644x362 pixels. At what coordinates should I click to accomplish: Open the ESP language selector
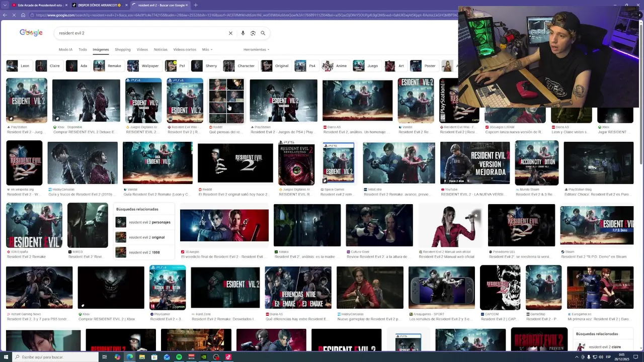pos(608,357)
